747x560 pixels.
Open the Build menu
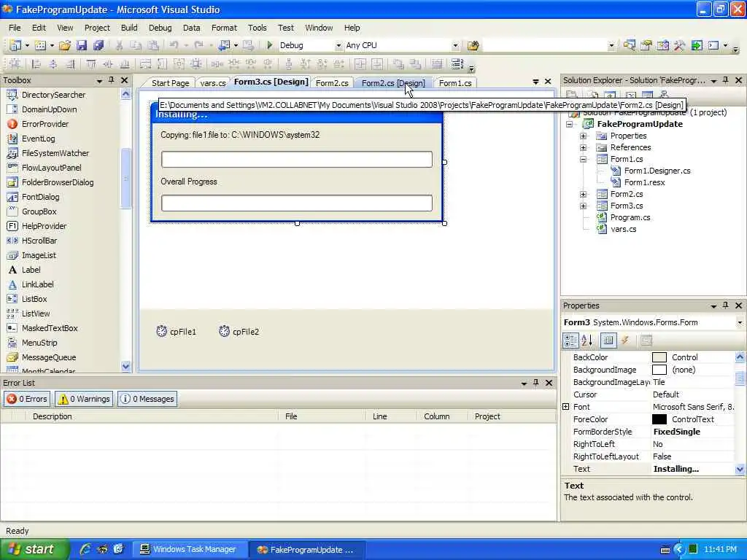point(129,28)
